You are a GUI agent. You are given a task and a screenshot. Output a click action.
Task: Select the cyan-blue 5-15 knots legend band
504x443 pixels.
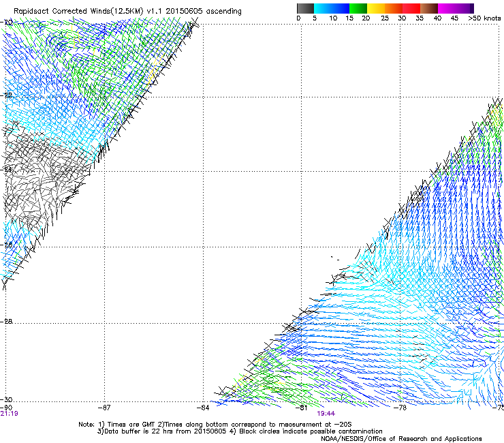332,8
